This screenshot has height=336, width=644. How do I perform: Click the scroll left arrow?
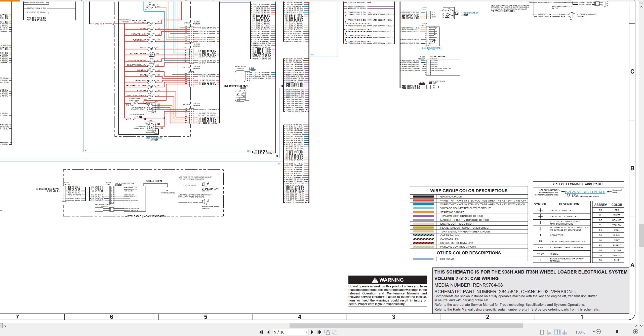(x=5, y=326)
